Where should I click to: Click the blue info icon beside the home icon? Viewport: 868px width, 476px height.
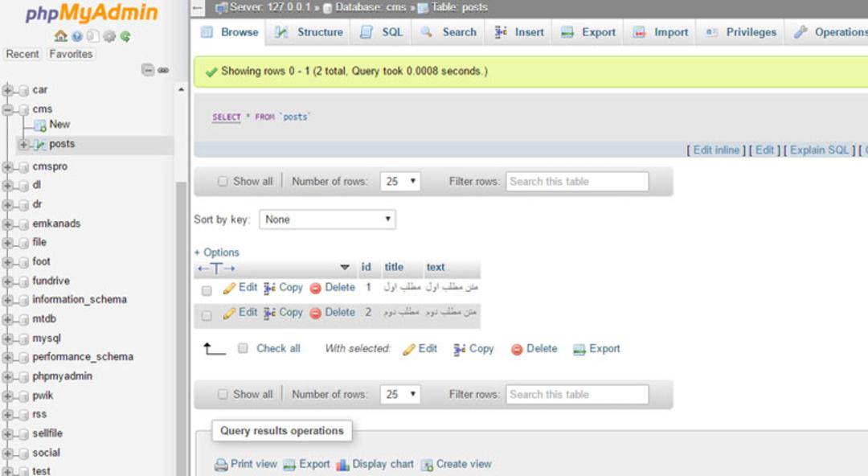[x=77, y=36]
